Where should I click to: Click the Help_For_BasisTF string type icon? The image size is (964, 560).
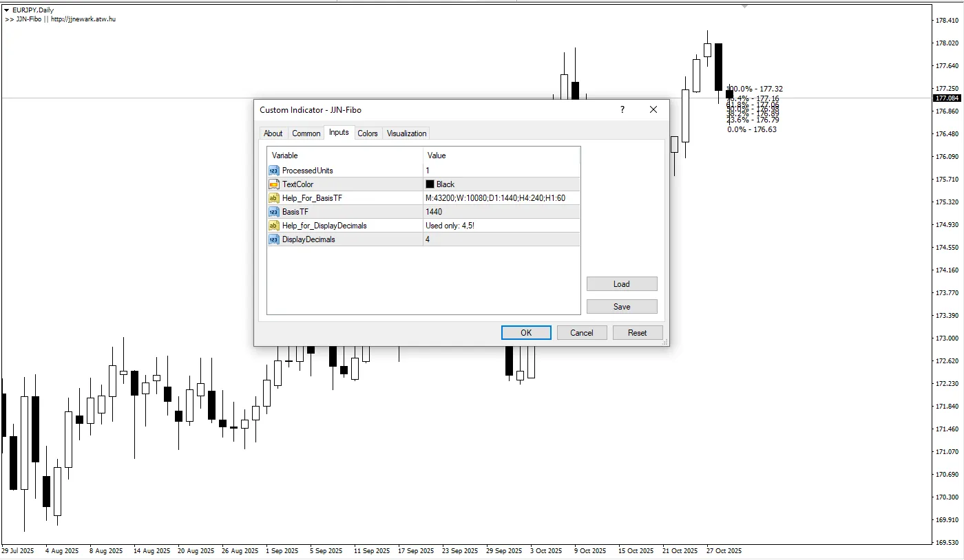pos(273,198)
